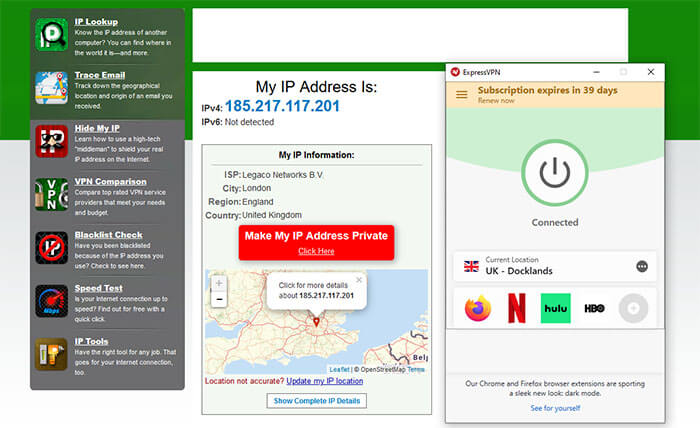Image resolution: width=700 pixels, height=428 pixels.
Task: Launch the HBO shortcut in ExpressVPN
Action: pyautogui.click(x=594, y=308)
